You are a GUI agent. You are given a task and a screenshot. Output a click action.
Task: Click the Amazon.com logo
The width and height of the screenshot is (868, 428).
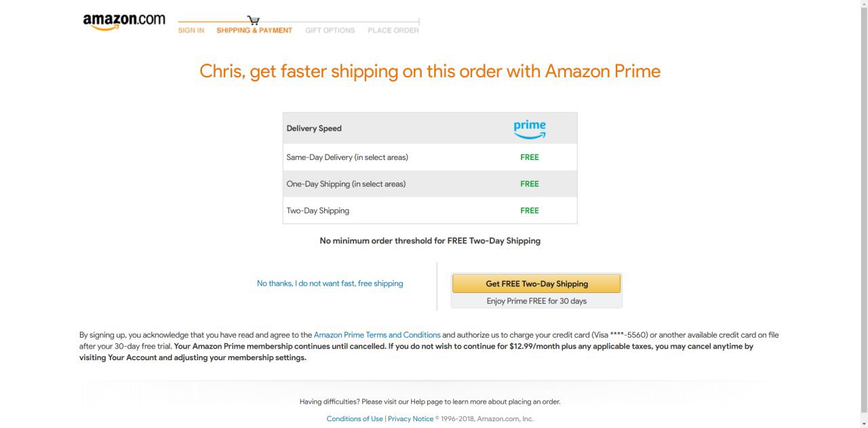pos(124,22)
